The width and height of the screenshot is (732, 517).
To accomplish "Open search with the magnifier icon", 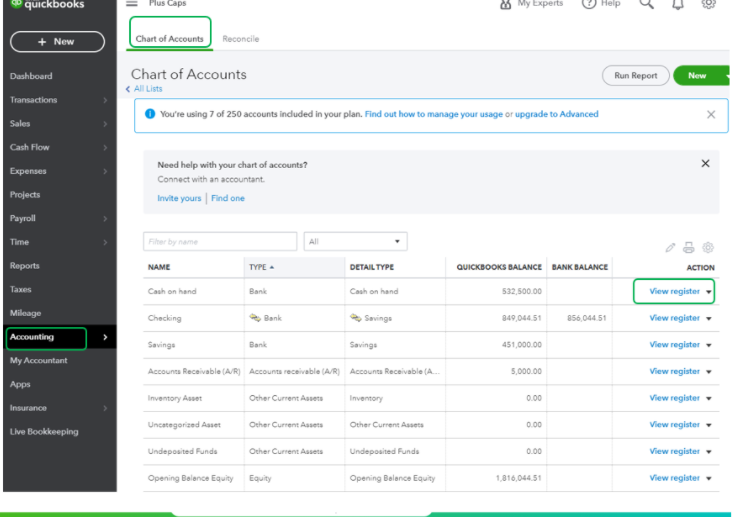I will (x=647, y=4).
